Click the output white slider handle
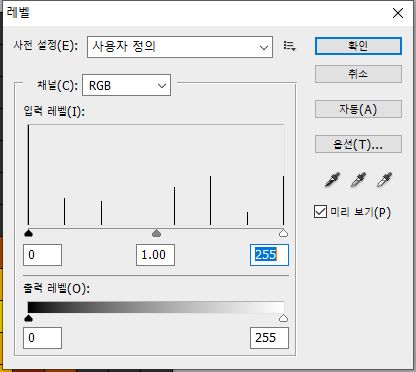 click(x=283, y=318)
